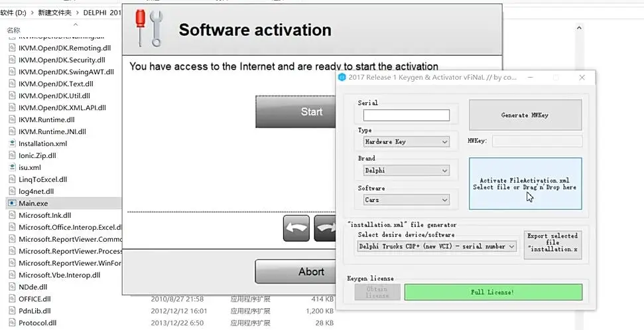Open the device/software dropdown (Delphi Trucks CDP+)
644x330 pixels.
point(436,246)
